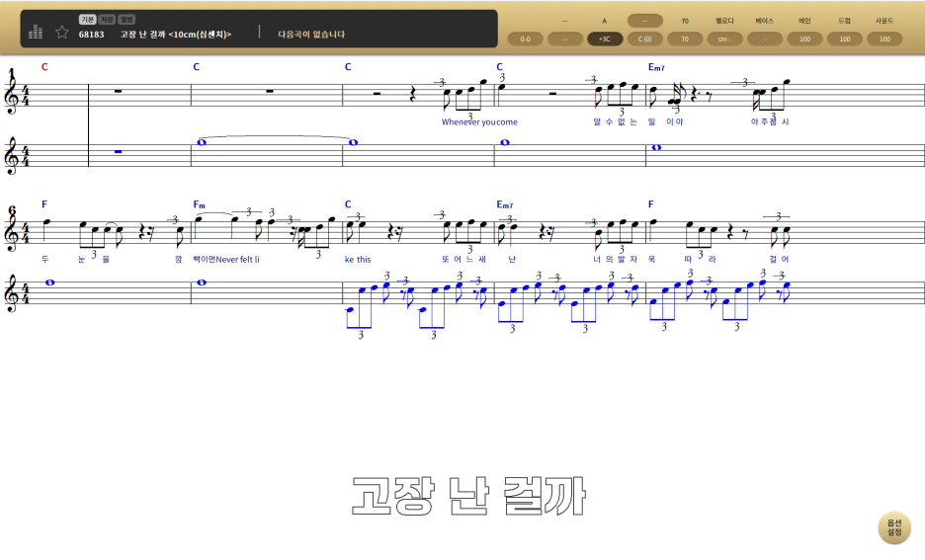Screen dimensions: 925x560
Task: Click the lyric 'Whenever youcome'
Action: point(479,122)
